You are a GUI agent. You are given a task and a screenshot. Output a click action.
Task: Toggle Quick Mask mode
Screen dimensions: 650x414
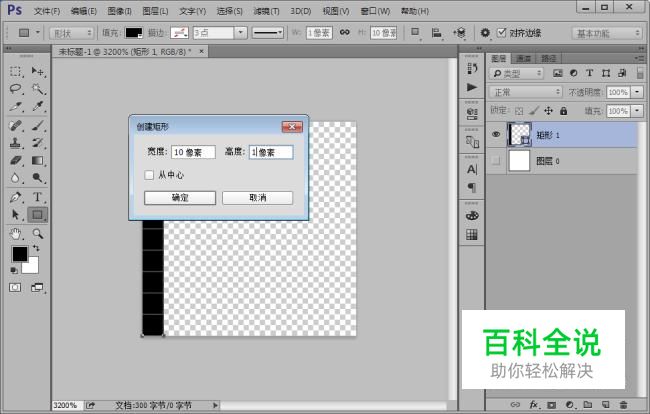(15, 287)
